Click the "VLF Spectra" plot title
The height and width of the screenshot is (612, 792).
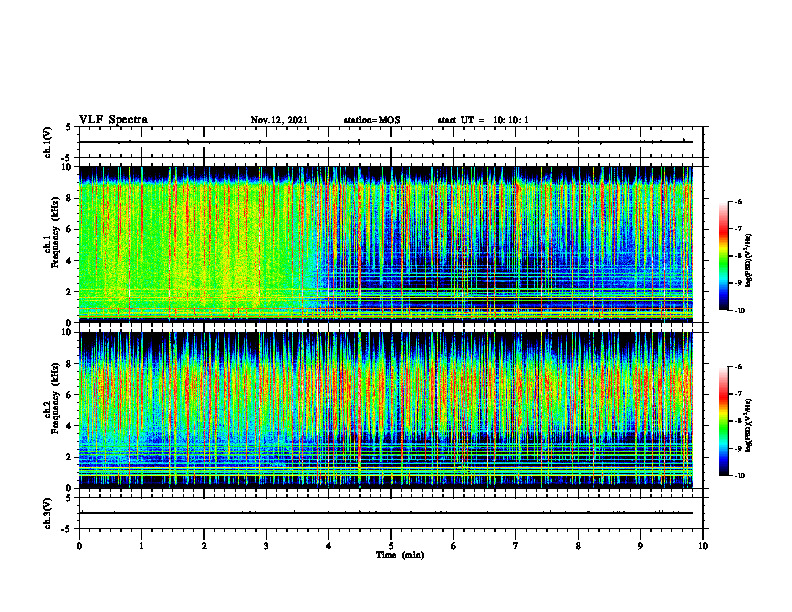click(x=113, y=120)
